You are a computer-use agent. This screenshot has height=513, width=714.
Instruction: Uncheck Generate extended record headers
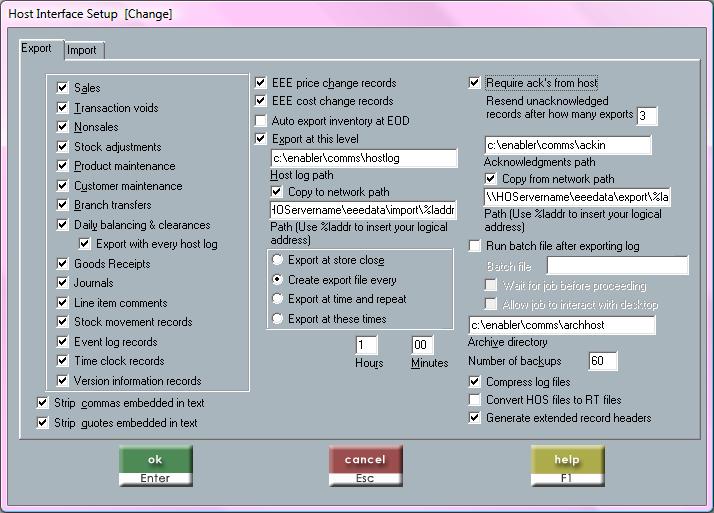point(474,417)
